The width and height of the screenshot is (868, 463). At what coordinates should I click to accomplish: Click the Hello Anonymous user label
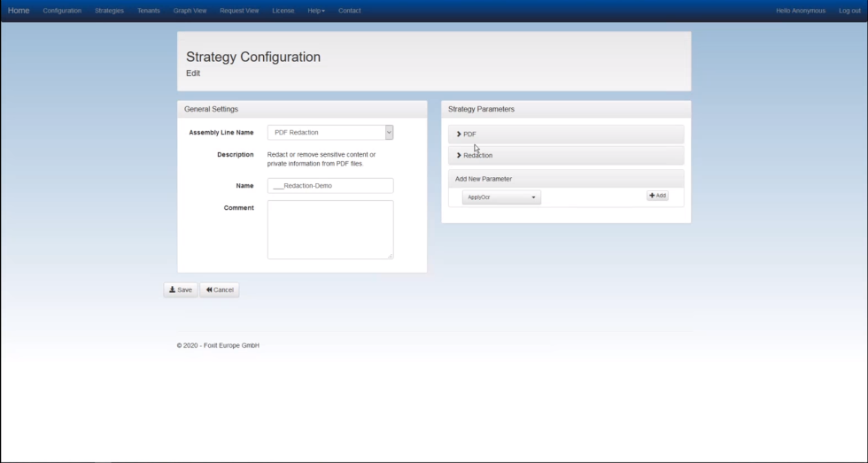click(801, 11)
